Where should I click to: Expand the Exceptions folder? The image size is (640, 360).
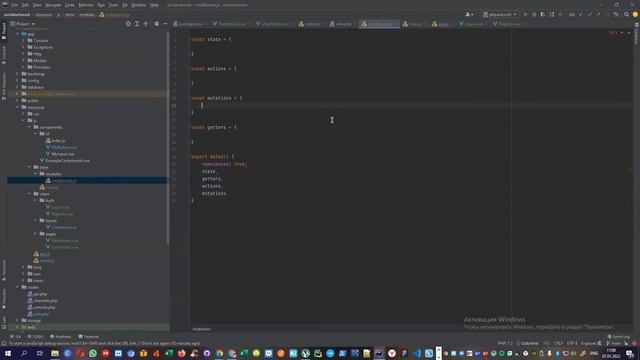pos(23,47)
